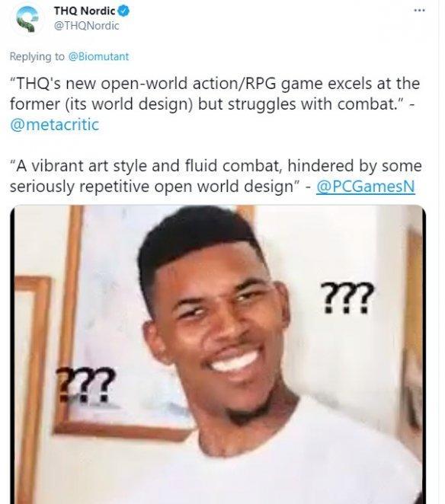Open the three-dot more options menu

tap(419, 11)
